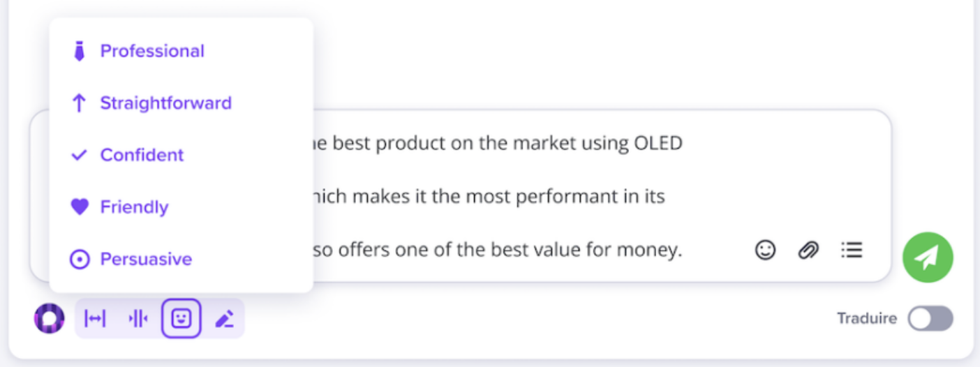
Task: Pick the Confident tone option
Action: coord(142,155)
